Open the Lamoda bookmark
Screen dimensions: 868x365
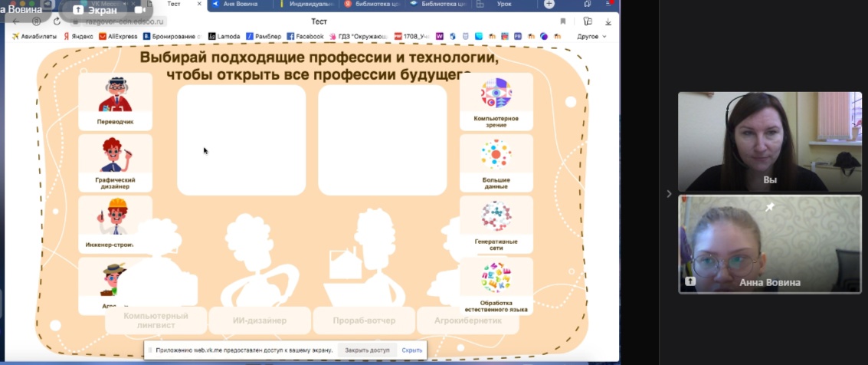[x=224, y=37]
